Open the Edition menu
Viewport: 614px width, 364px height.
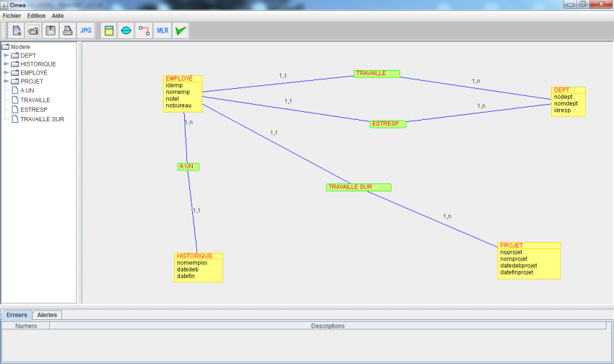[36, 15]
